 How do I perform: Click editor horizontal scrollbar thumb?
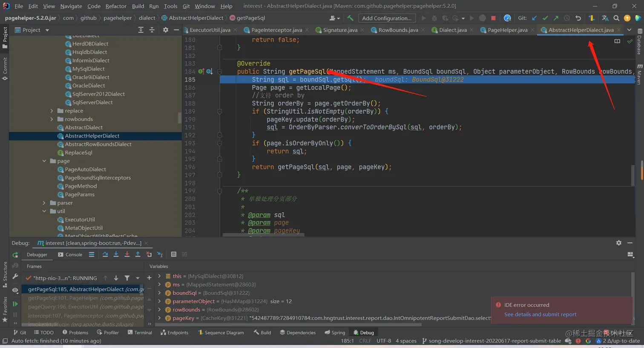coord(263,234)
